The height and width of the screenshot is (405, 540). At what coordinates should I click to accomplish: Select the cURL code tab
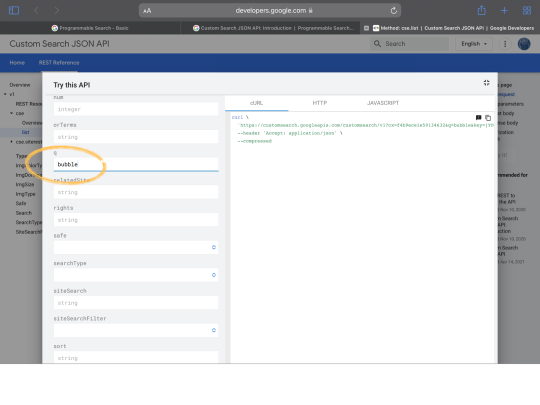tap(257, 103)
